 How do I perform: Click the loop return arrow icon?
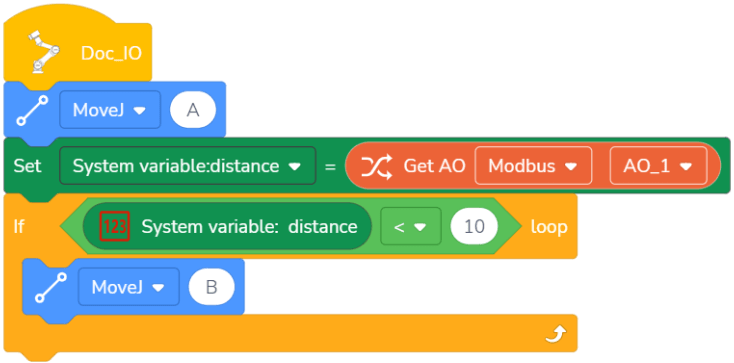click(557, 334)
